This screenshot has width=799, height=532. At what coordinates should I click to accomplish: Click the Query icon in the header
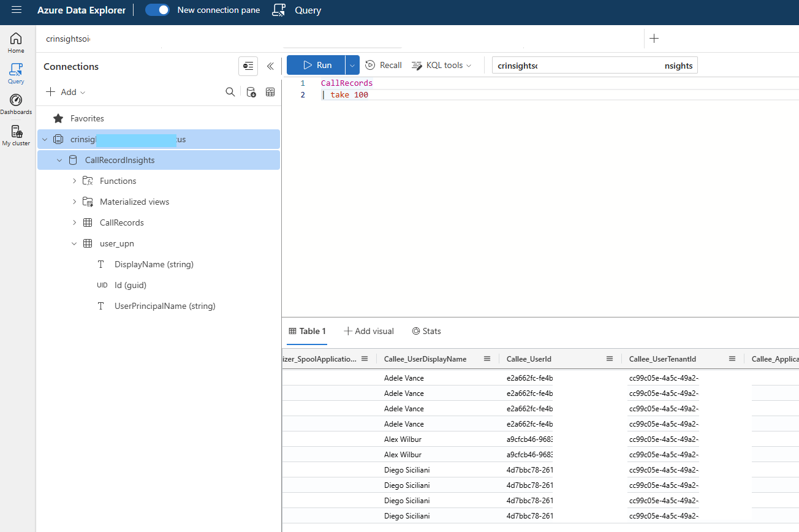point(279,10)
